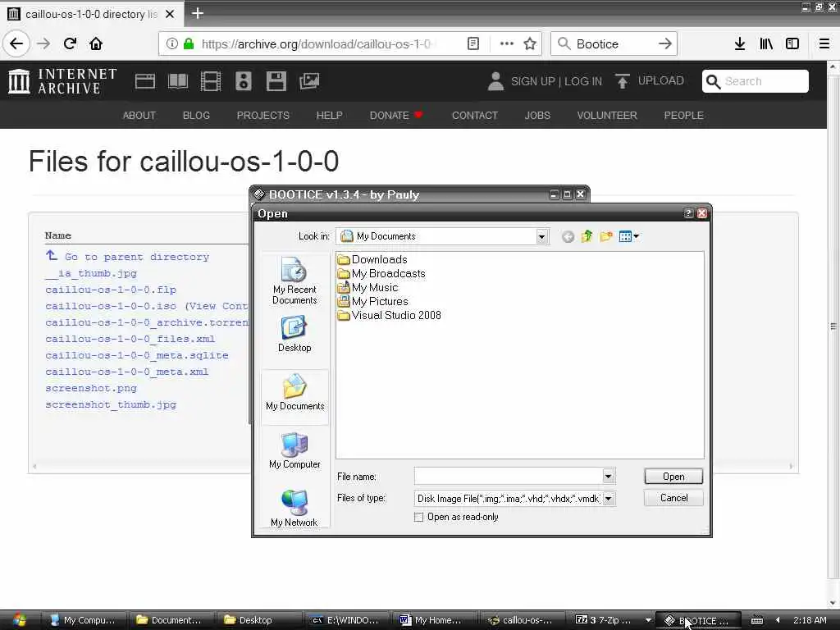Open caillou-os-1-0-0.flp file link

111,290
